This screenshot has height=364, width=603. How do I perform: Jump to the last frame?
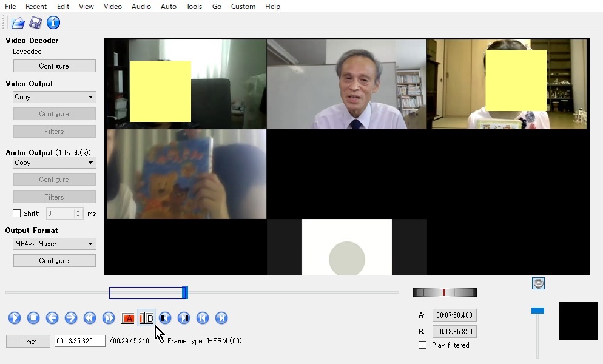[x=221, y=318]
